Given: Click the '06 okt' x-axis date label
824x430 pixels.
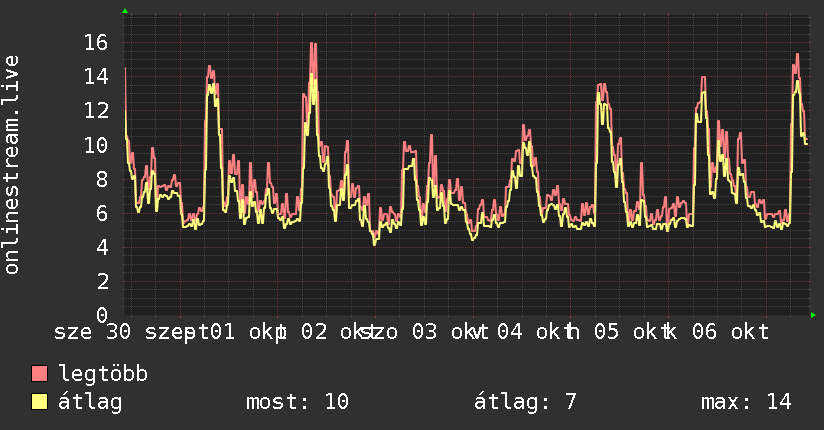Looking at the screenshot, I should (x=730, y=332).
